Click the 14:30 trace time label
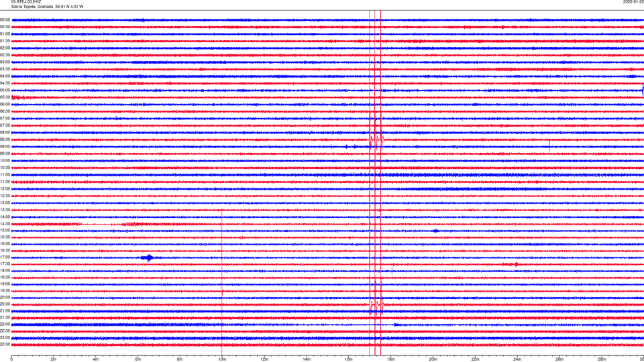 click(x=5, y=224)
